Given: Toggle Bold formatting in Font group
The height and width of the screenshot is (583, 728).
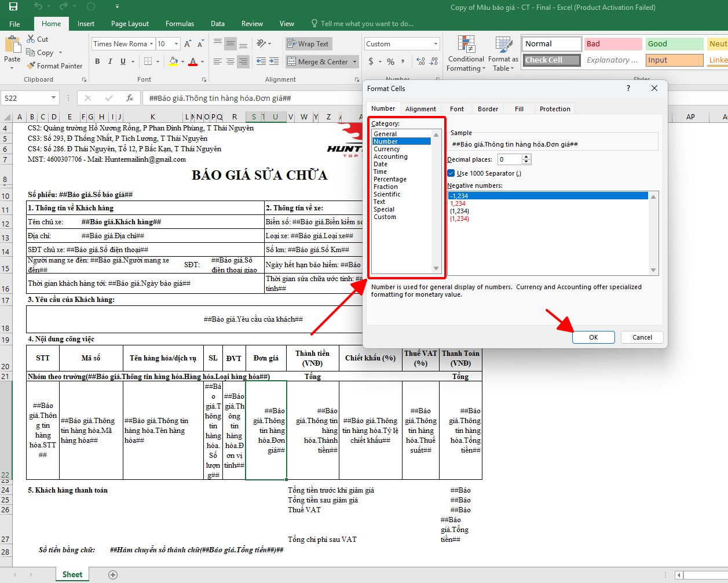Looking at the screenshot, I should [x=97, y=61].
